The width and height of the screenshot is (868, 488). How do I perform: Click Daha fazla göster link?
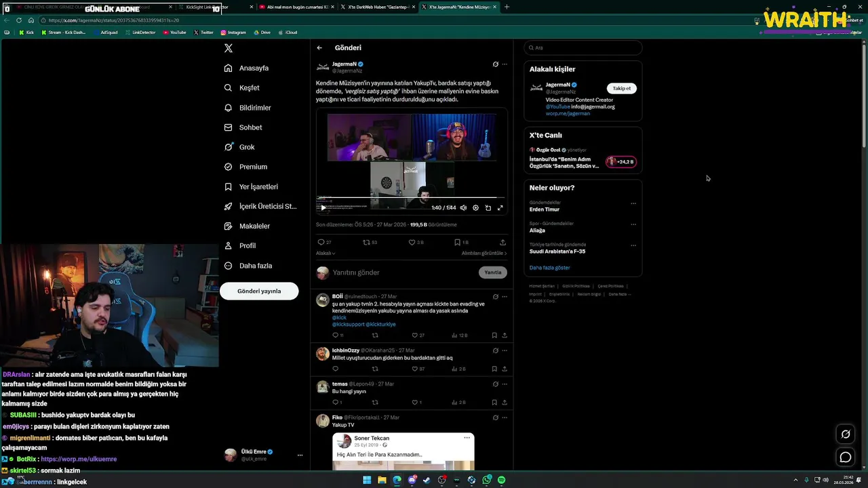click(549, 268)
